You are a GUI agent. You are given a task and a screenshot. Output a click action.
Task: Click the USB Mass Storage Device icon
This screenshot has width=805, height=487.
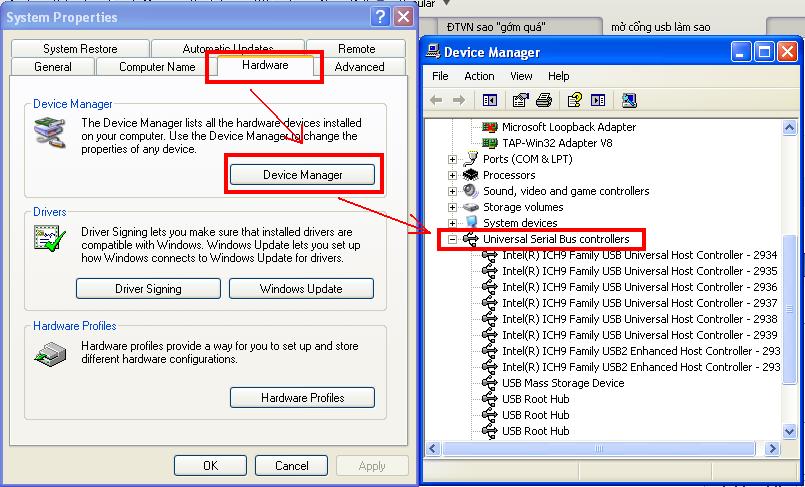click(490, 383)
